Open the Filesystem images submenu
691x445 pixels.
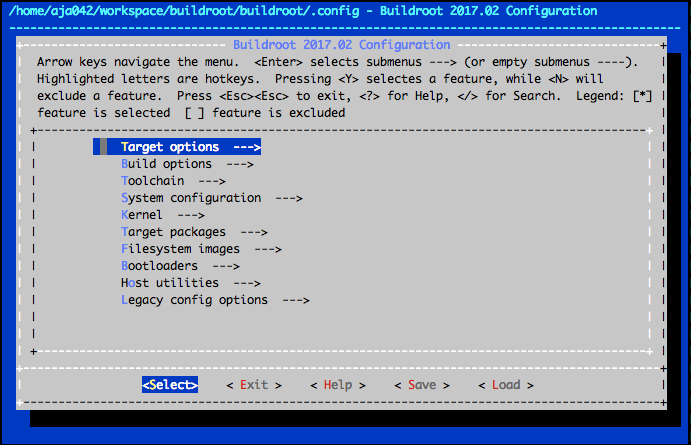coord(201,249)
